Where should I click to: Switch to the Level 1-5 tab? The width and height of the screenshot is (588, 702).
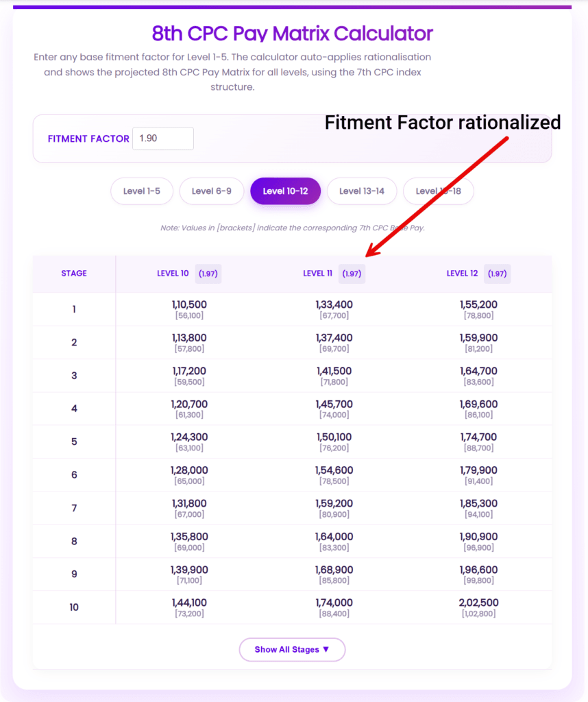142,191
